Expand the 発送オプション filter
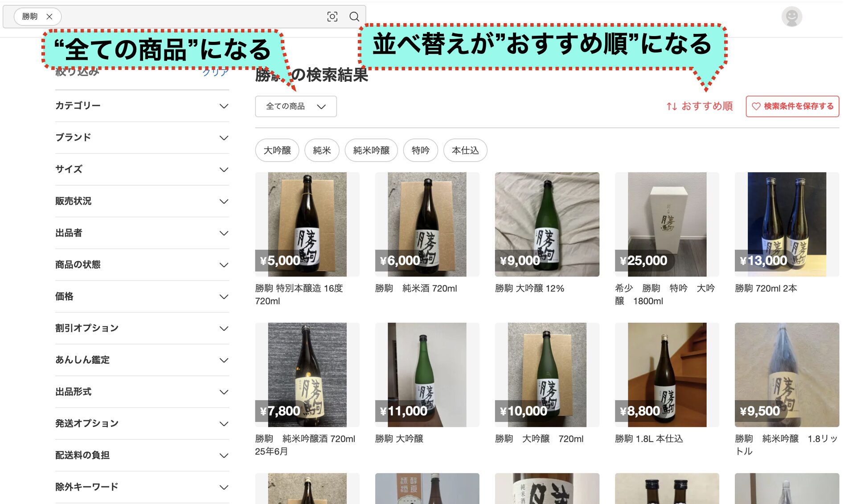 click(142, 423)
